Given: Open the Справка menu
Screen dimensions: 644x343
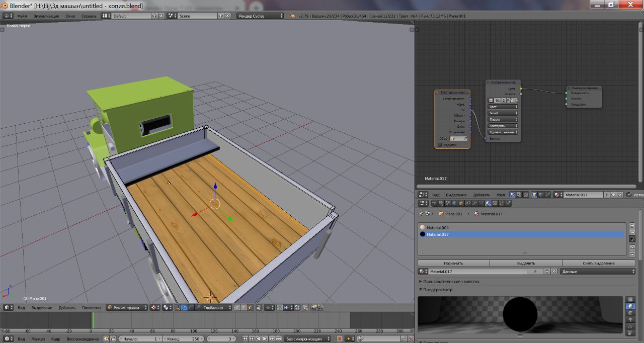Looking at the screenshot, I should click(89, 16).
